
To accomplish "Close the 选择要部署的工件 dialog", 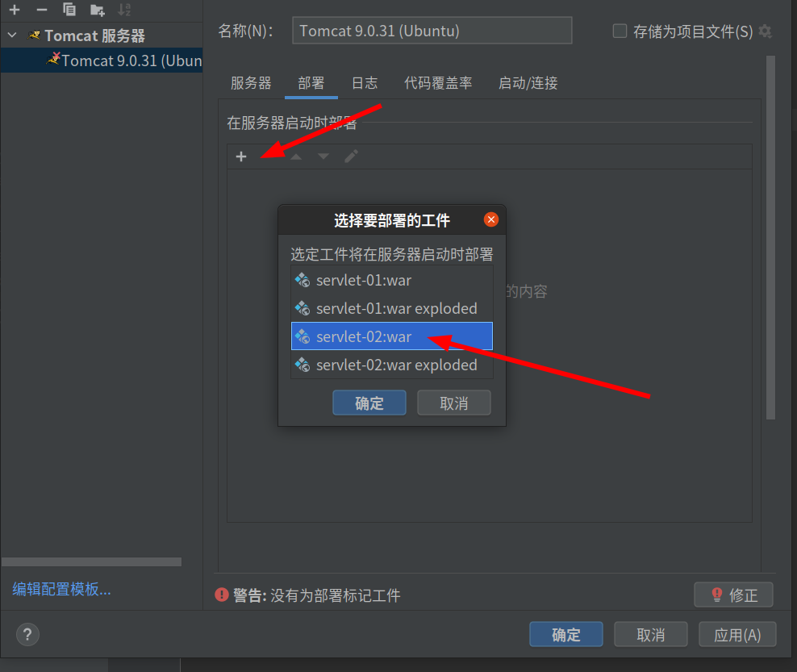I will (x=491, y=219).
